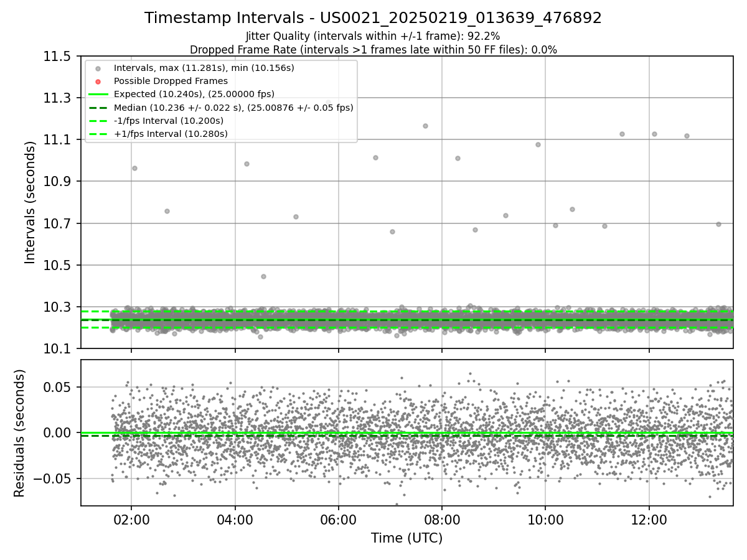
Task: Click the isolated outlier point near 10.45 seconds
Action: (x=263, y=276)
